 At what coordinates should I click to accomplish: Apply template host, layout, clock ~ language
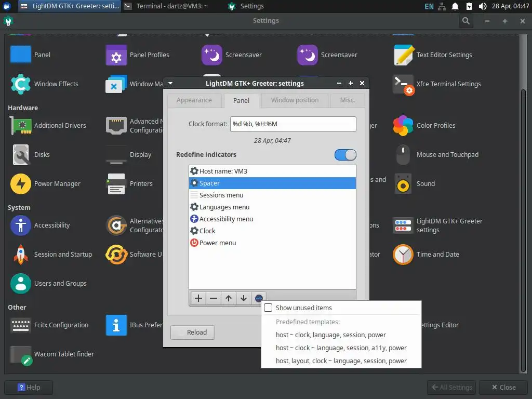(x=341, y=361)
